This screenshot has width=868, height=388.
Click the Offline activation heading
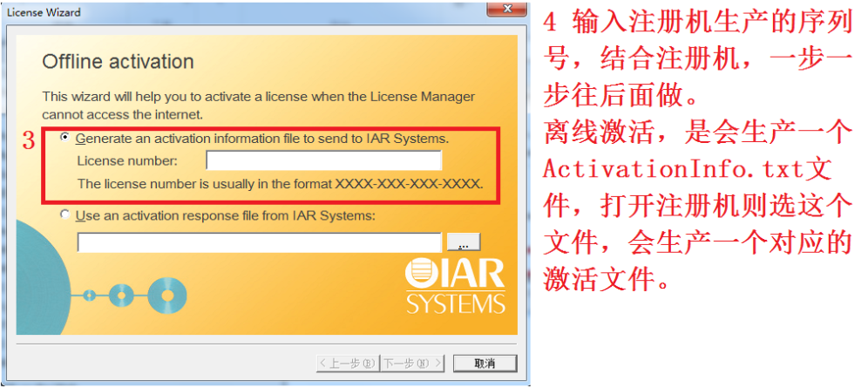click(x=118, y=61)
